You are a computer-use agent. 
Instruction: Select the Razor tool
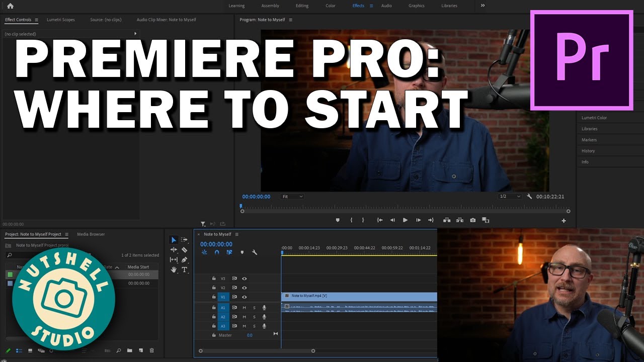[184, 250]
